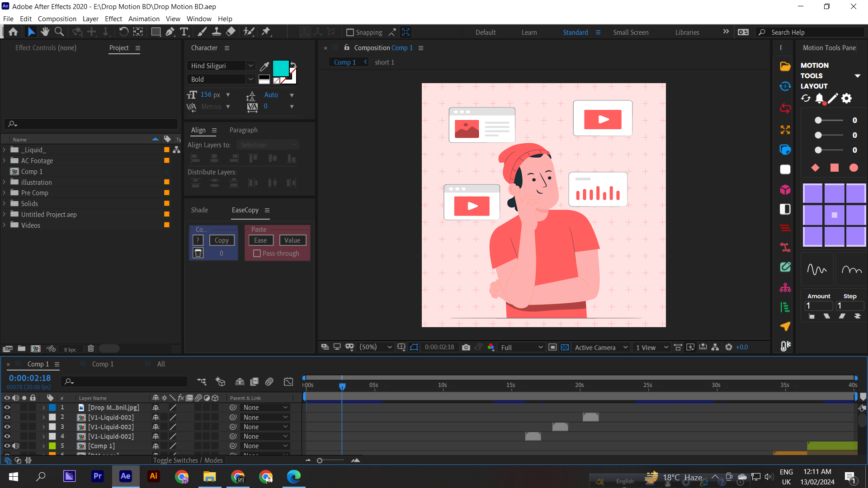Image resolution: width=868 pixels, height=488 pixels.
Task: Enable the Snapping checkbox
Action: click(x=350, y=33)
